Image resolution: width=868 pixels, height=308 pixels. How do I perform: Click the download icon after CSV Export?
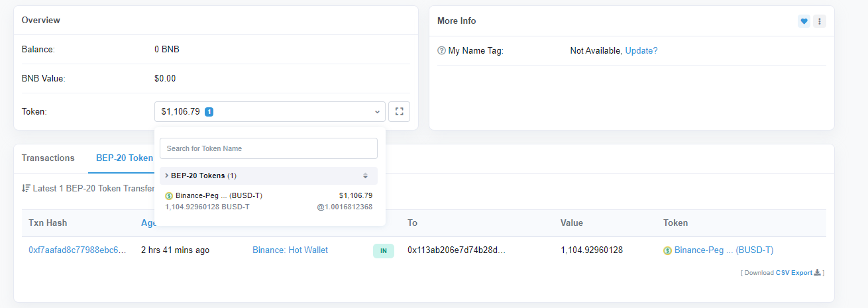click(817, 272)
